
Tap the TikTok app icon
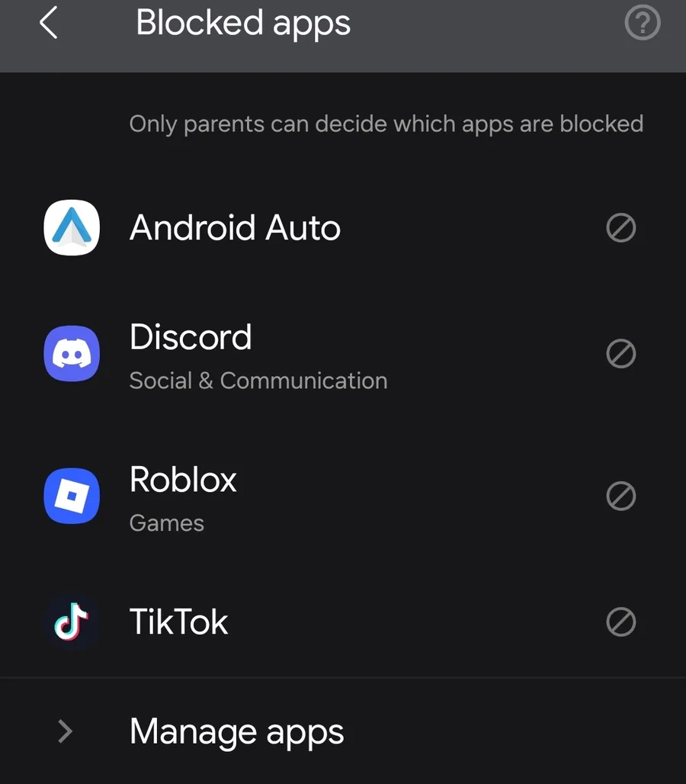[x=72, y=622]
